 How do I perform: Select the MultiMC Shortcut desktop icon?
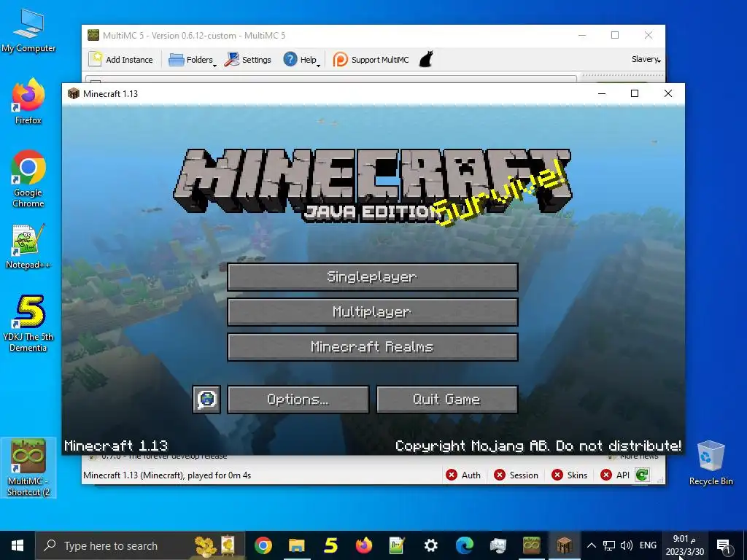point(28,467)
